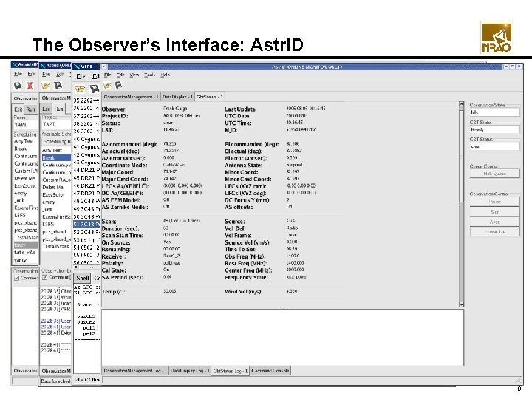Select Run tab in leftmost window
Image resolution: width=532 pixels, height=399 pixels.
click(30, 109)
